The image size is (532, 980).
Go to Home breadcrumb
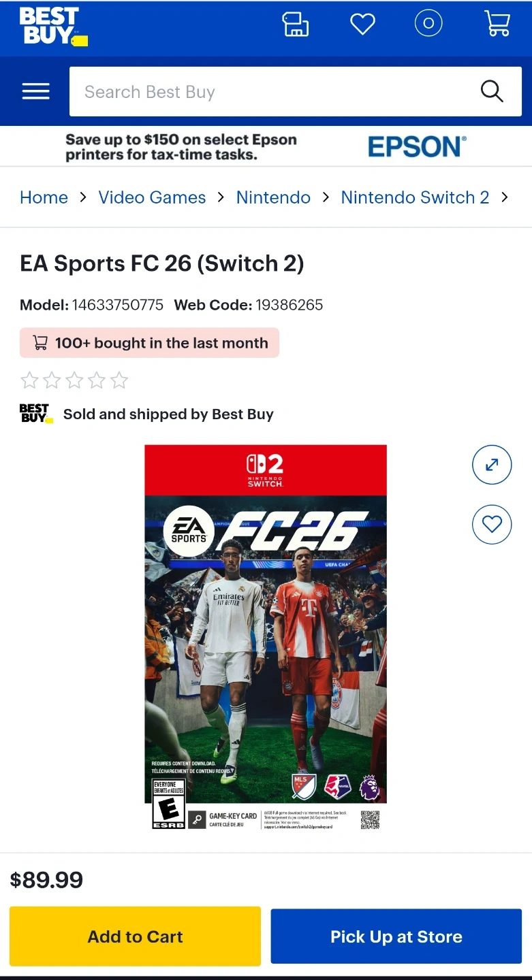click(x=44, y=197)
